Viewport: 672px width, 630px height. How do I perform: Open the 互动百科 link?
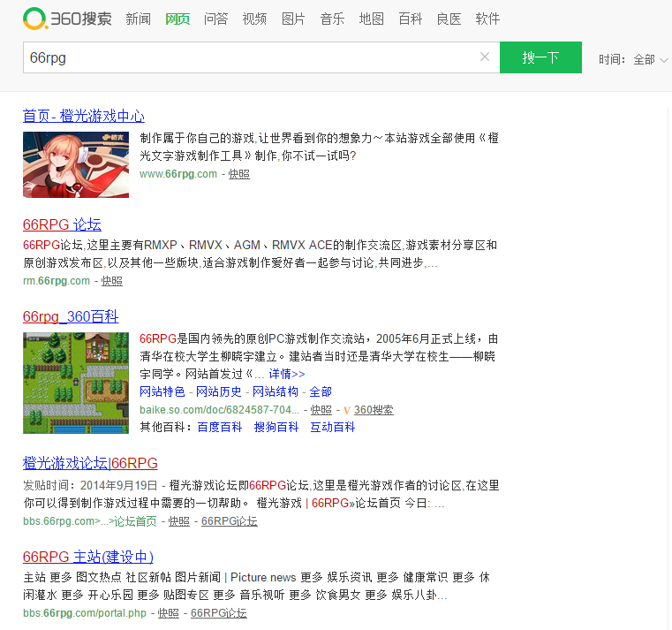point(333,427)
